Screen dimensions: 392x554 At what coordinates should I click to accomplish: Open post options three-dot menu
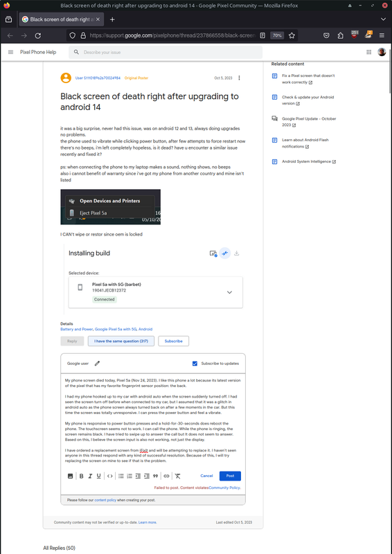coord(240,78)
